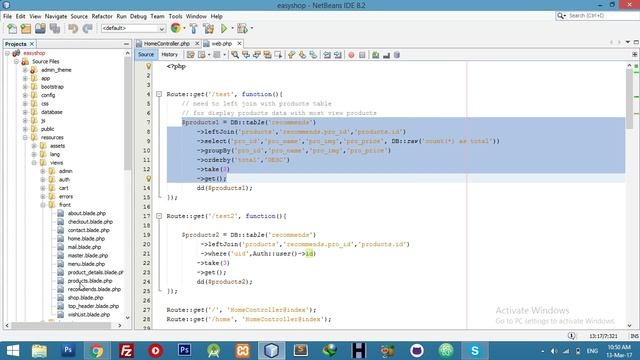
Task: Open the Refactor menu
Action: coord(102,16)
